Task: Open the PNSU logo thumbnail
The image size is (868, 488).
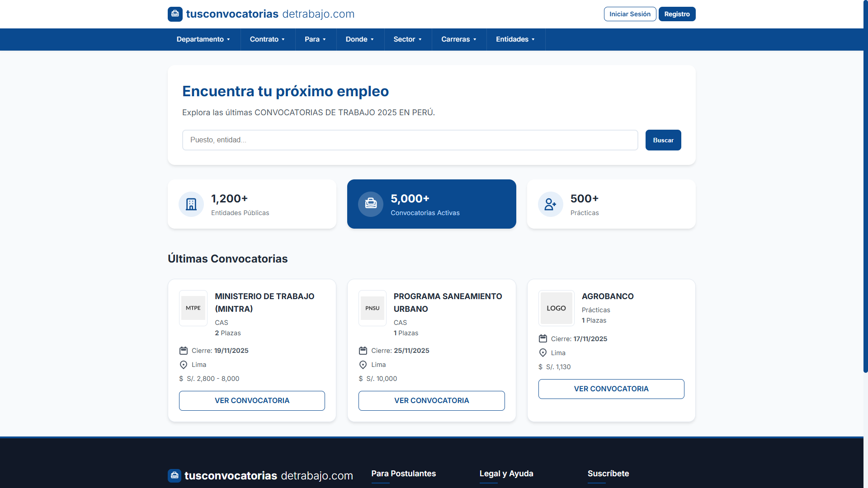Action: tap(373, 308)
